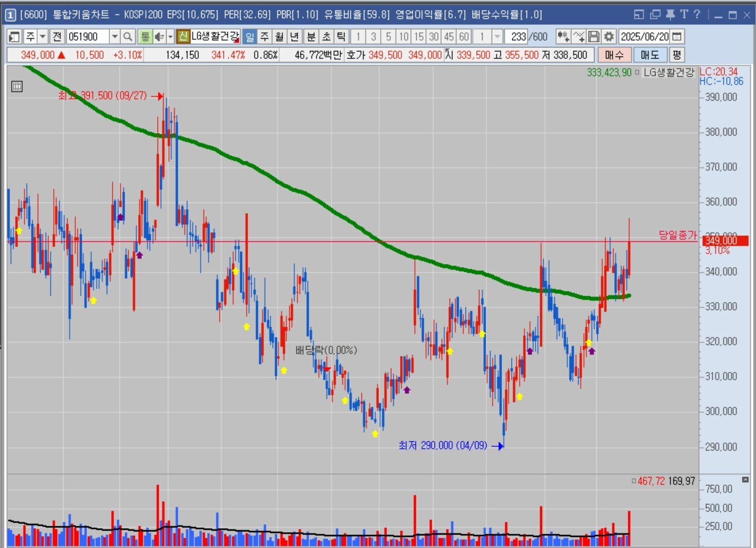Click the candle count field showing 233
Image resolution: width=756 pixels, height=548 pixels.
pyautogui.click(x=517, y=36)
